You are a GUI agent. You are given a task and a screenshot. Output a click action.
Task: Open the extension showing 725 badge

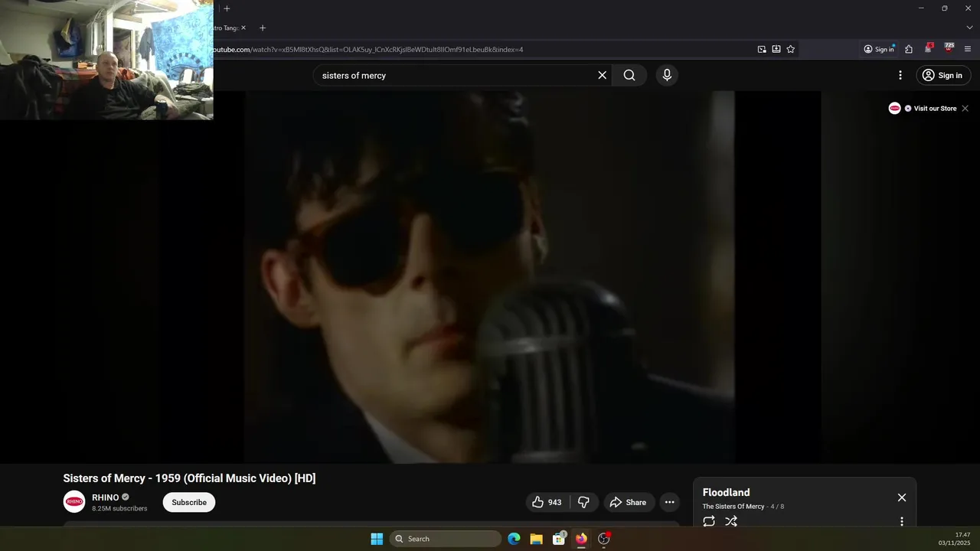[949, 48]
